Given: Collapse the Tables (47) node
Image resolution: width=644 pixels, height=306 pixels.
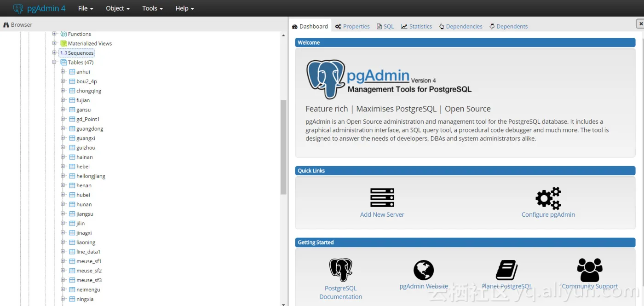Looking at the screenshot, I should (x=54, y=62).
